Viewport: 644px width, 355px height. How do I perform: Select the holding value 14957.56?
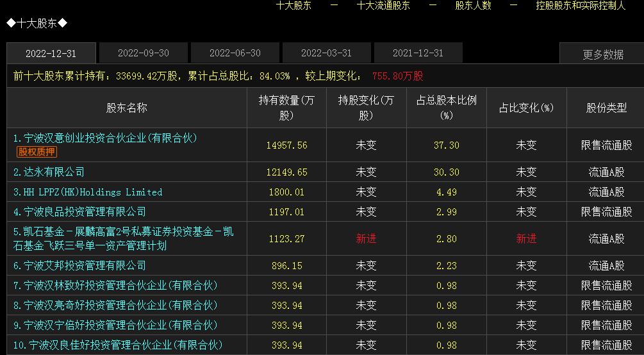pyautogui.click(x=286, y=145)
